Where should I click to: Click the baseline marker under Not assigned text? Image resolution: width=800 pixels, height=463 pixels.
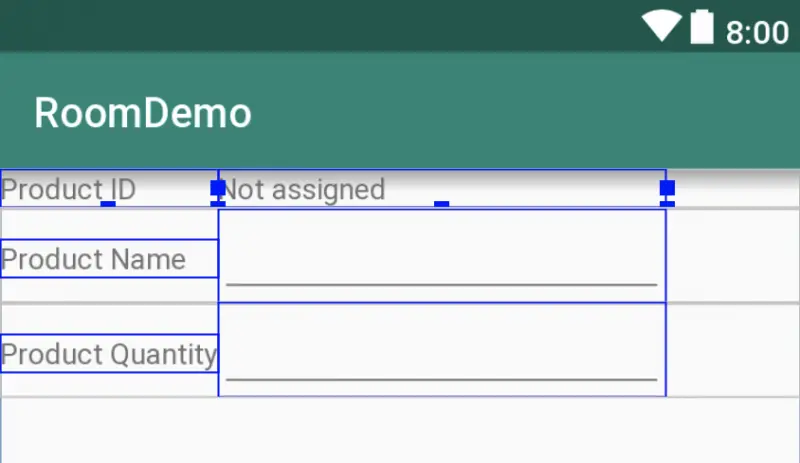[x=441, y=204]
